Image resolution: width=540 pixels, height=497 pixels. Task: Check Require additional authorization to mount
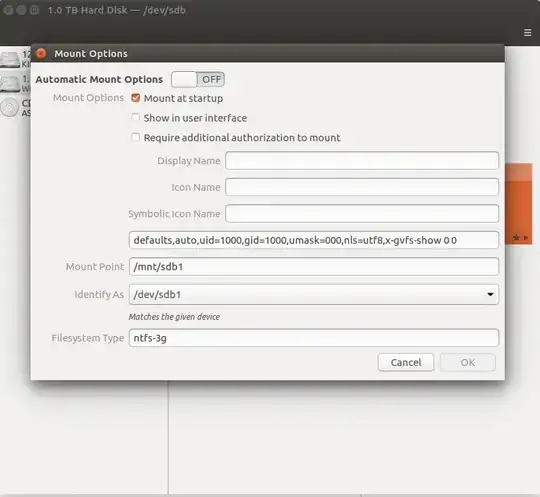click(x=136, y=137)
